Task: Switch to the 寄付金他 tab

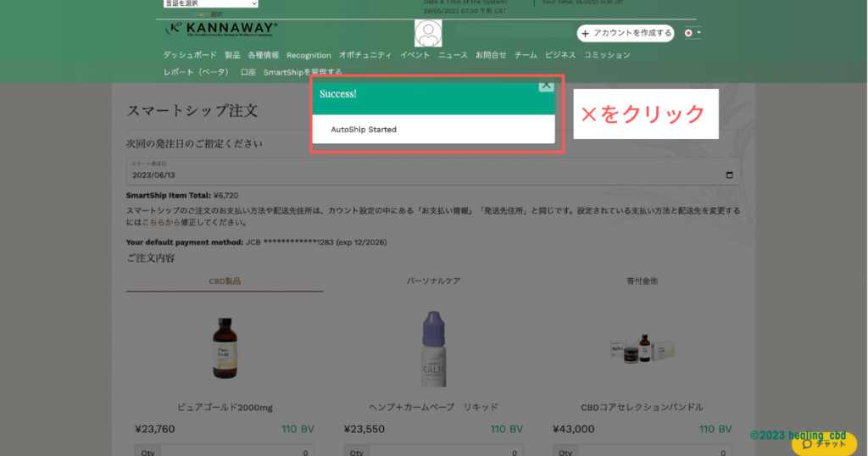Action: [x=642, y=281]
